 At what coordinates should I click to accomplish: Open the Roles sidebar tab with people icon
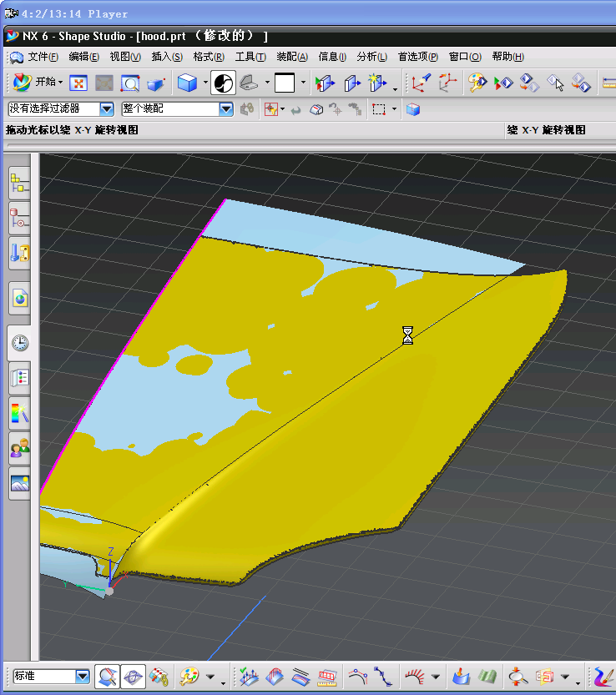pos(19,449)
